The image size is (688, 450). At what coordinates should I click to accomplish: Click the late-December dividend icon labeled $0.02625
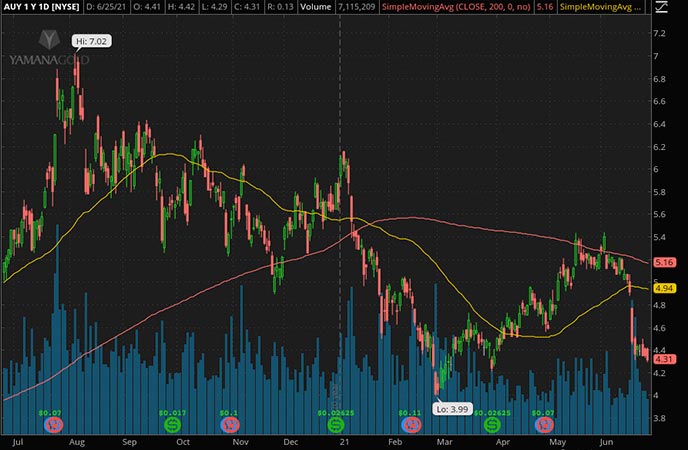coord(336,425)
